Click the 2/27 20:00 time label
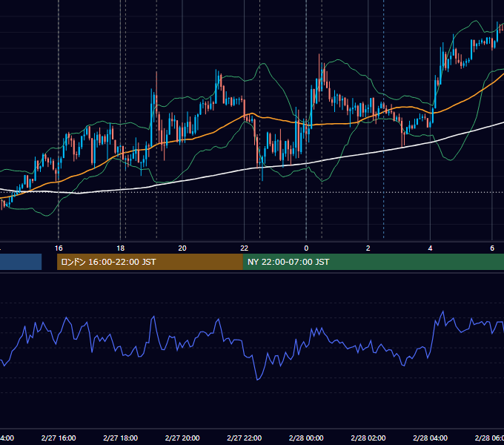 coord(182,438)
